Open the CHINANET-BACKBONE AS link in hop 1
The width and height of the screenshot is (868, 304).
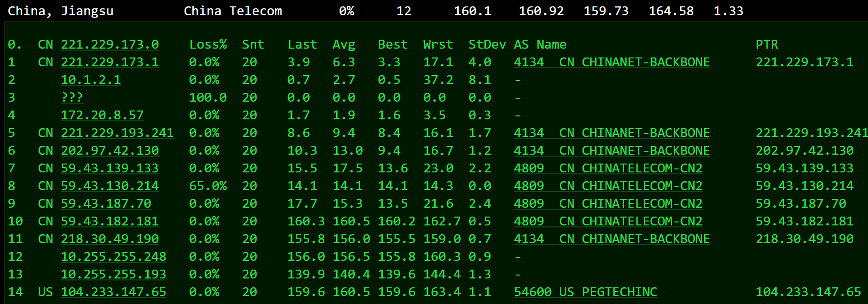(x=612, y=62)
